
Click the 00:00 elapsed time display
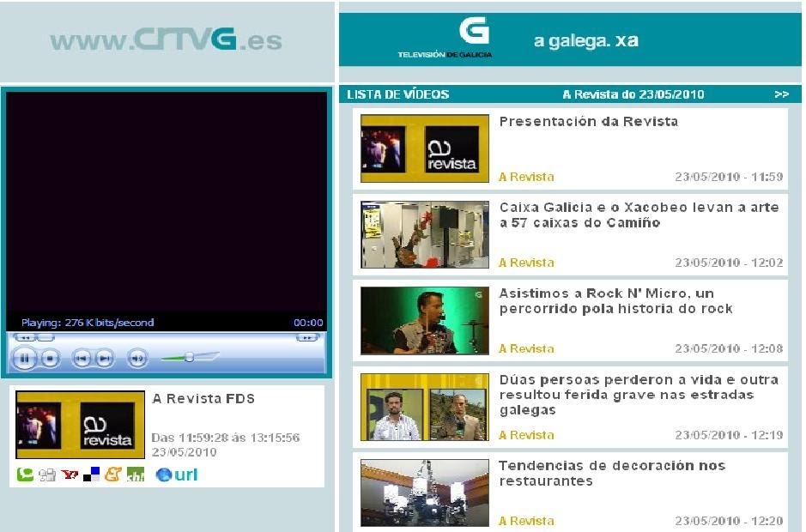pos(308,323)
